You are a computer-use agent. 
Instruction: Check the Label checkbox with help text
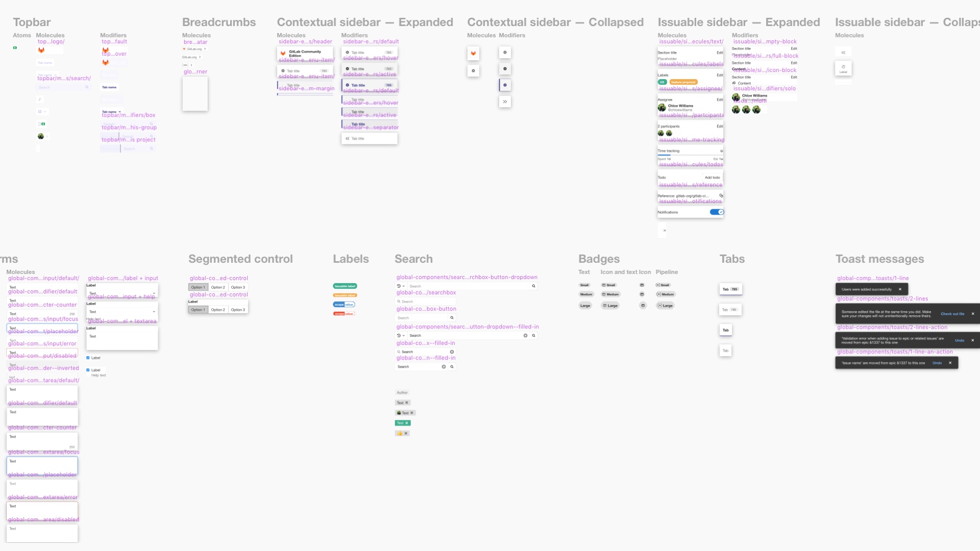coord(88,370)
